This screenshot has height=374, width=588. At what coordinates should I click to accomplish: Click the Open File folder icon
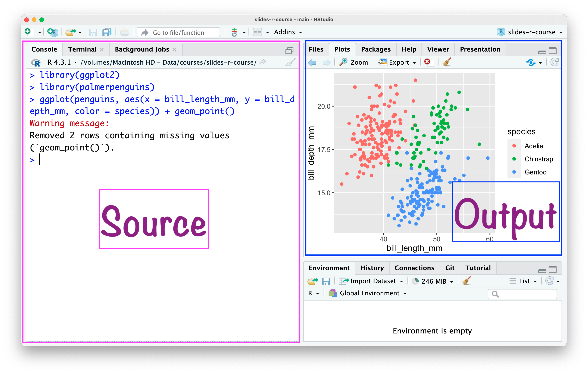point(71,32)
